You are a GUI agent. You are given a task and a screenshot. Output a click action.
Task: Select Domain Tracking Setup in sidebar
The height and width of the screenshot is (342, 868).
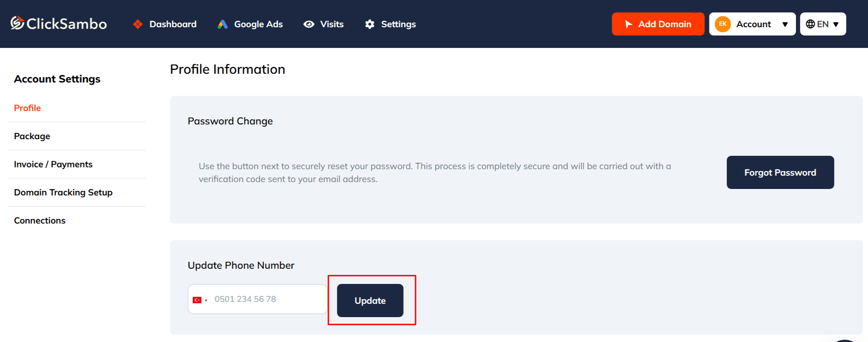pos(63,192)
